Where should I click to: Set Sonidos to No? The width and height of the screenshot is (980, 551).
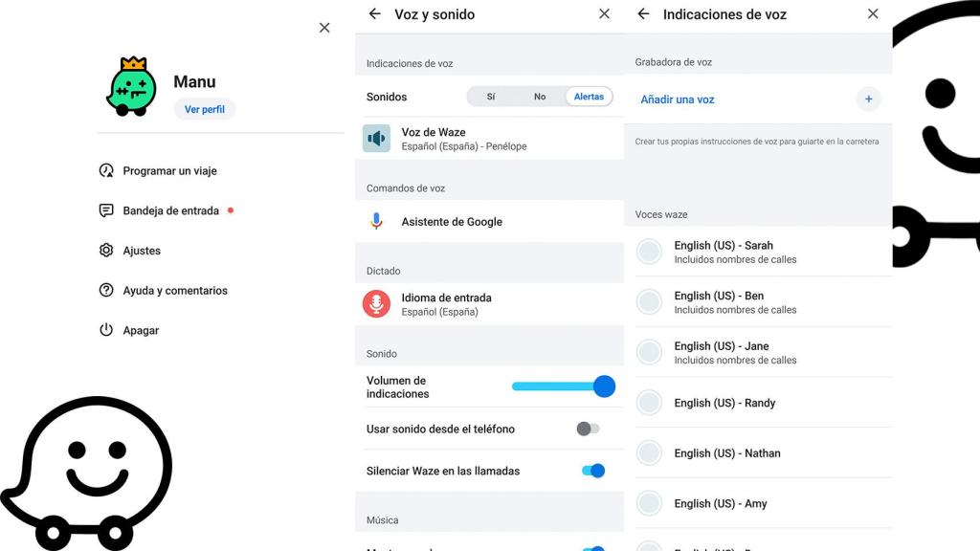coord(540,97)
